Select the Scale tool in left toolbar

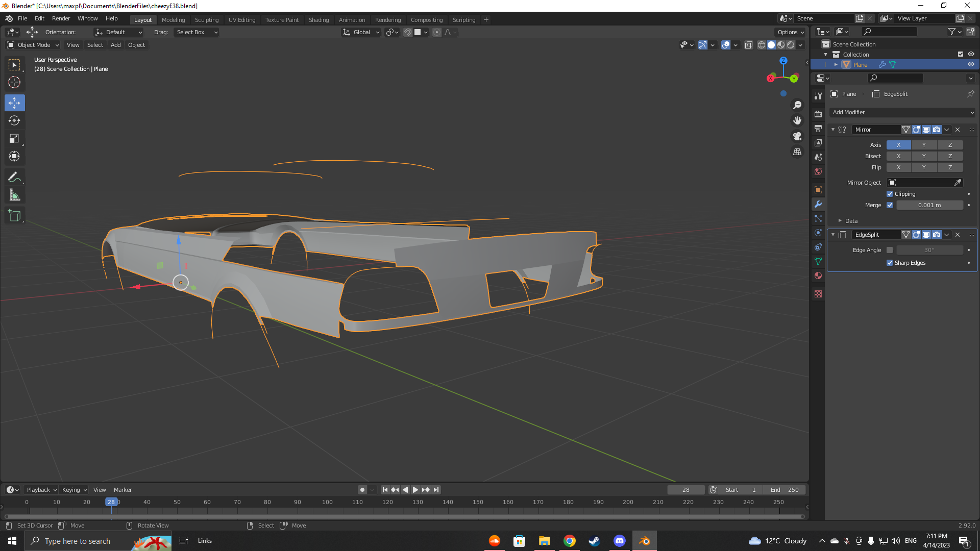tap(14, 139)
